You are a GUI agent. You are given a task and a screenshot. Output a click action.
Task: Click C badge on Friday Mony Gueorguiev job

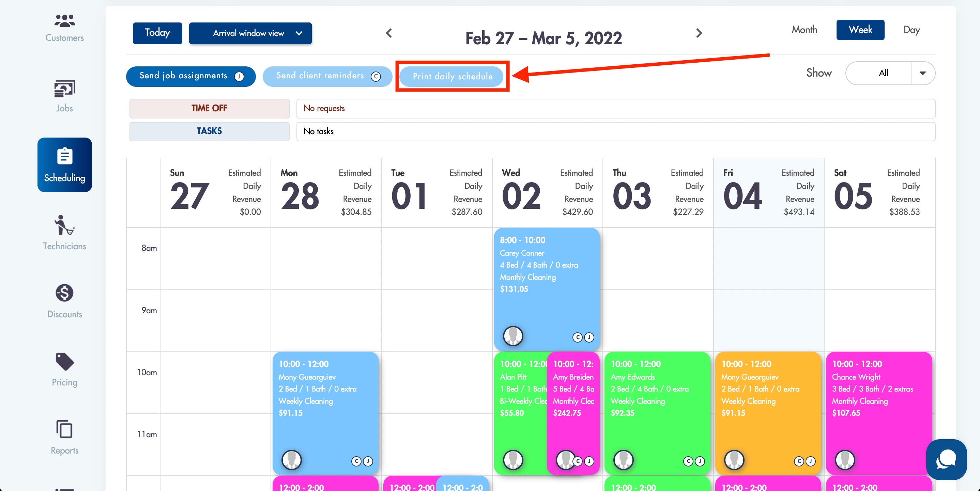point(799,461)
